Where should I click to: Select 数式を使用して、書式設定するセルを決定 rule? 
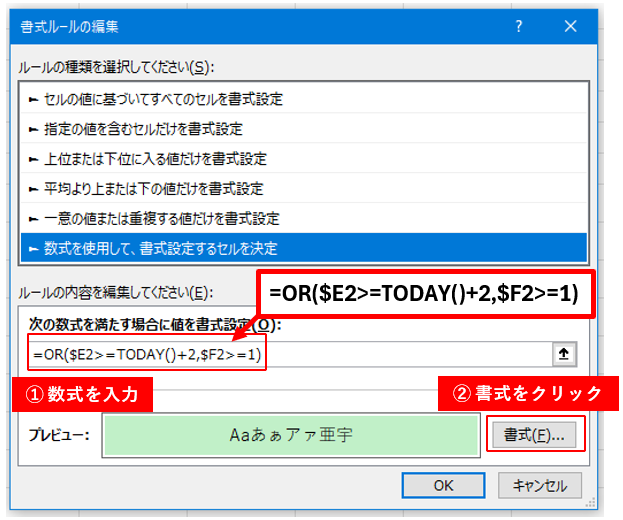click(160, 247)
